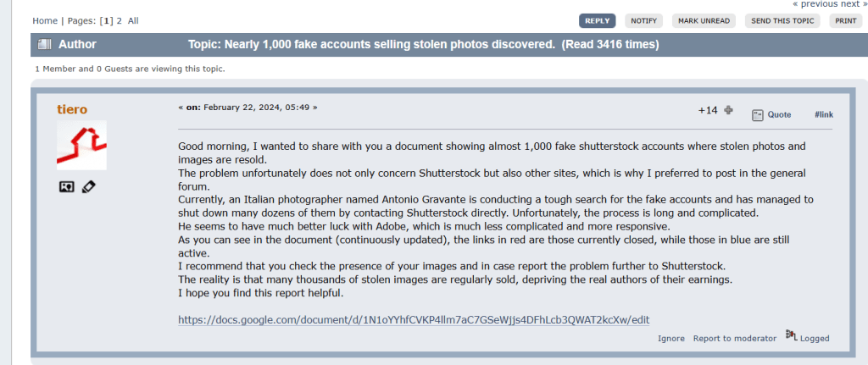Click the Quote speech-bubble icon
The height and width of the screenshot is (365, 868).
click(758, 115)
